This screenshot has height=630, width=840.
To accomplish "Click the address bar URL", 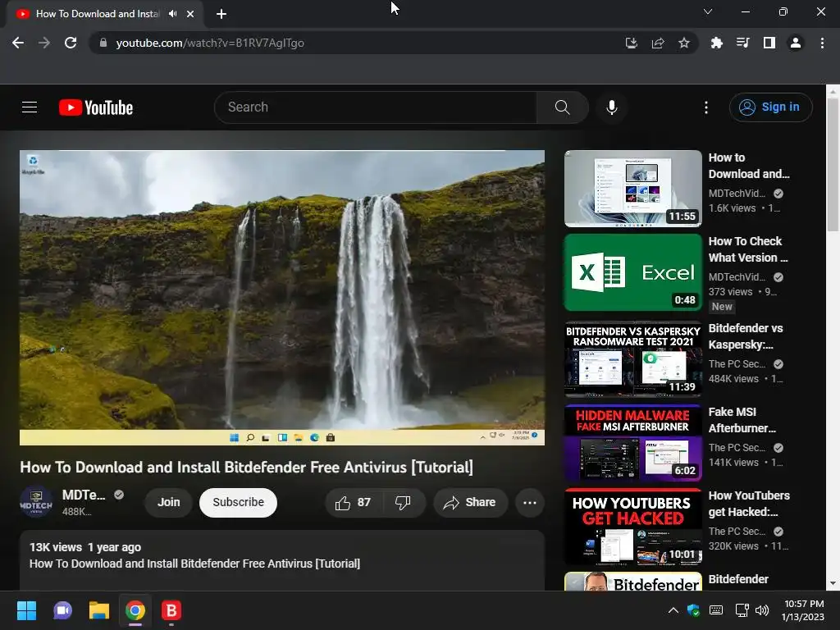I will point(210,43).
